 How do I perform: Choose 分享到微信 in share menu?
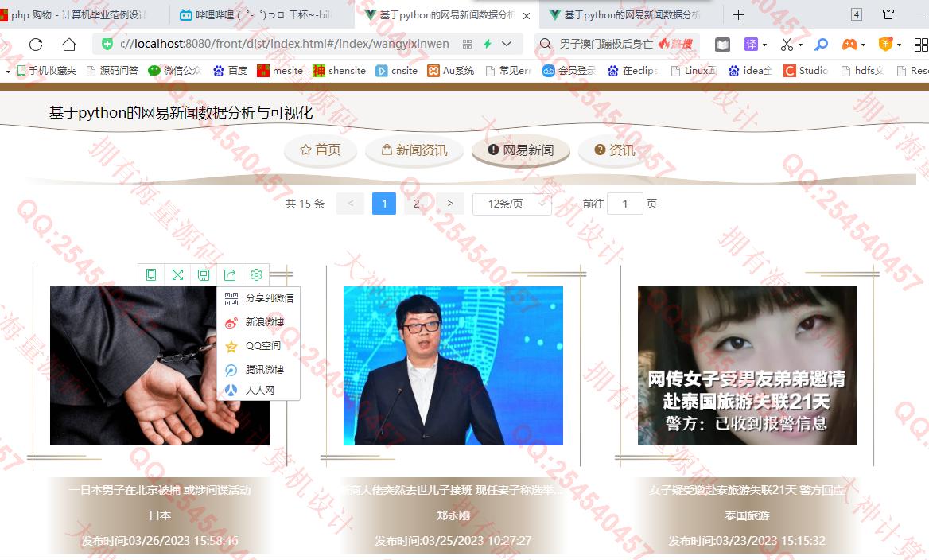click(x=259, y=298)
